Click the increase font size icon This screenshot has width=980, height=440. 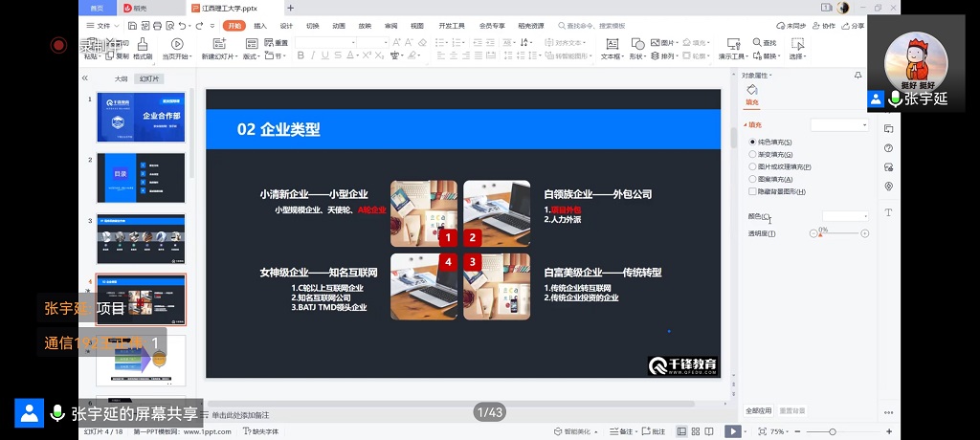(396, 42)
